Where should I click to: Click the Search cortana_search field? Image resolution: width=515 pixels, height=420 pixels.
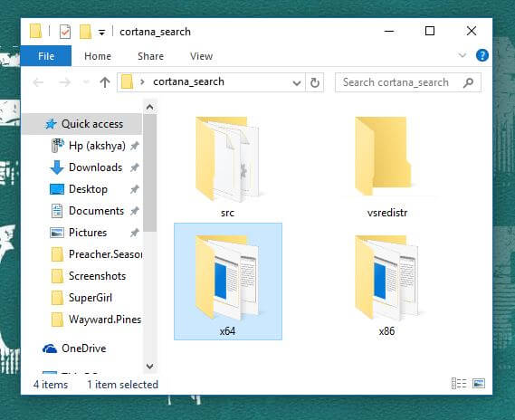[x=408, y=82]
